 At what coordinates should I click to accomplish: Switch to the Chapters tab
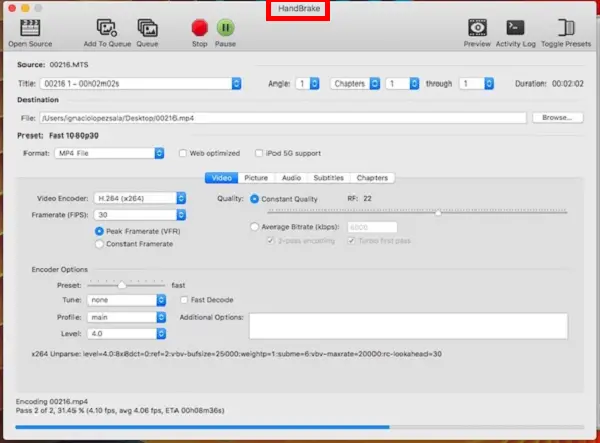[372, 178]
